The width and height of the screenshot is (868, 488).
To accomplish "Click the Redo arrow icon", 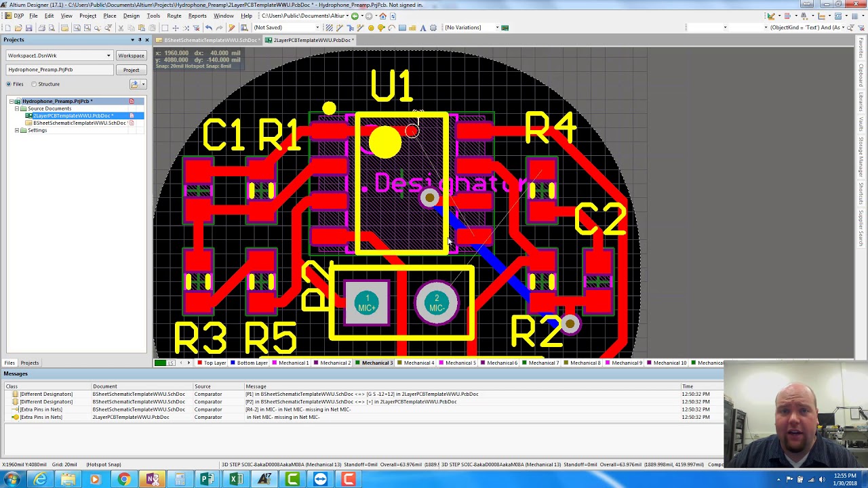I will click(219, 28).
